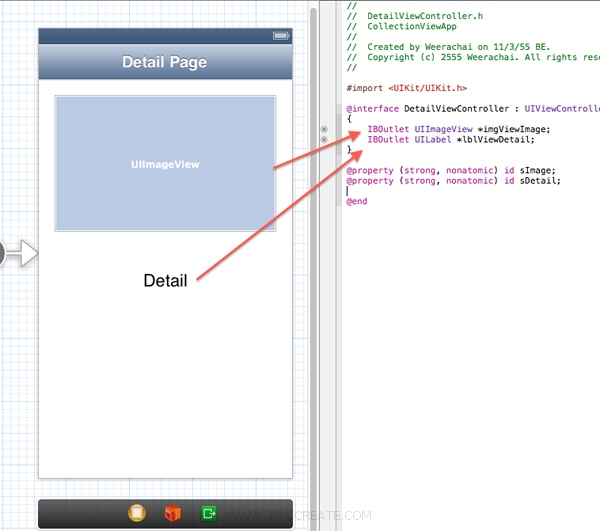Click the @end line

(357, 201)
